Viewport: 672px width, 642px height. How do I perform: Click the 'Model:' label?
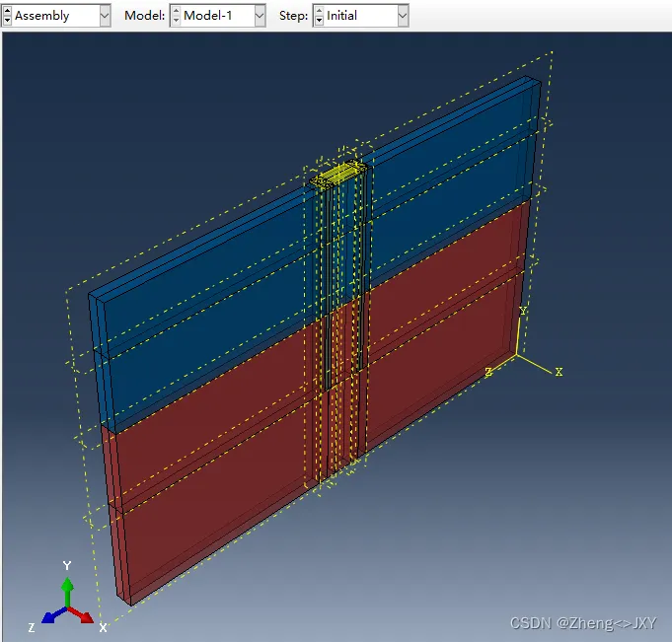144,16
